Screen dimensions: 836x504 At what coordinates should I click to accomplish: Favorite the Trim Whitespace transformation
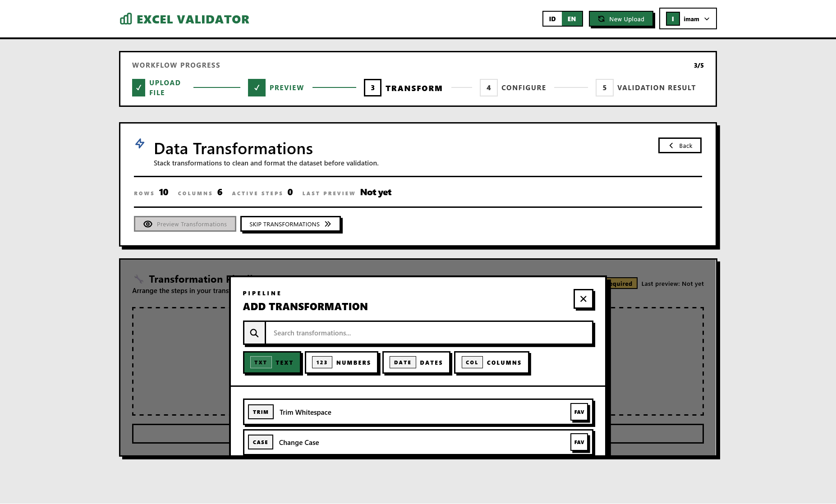pos(579,412)
